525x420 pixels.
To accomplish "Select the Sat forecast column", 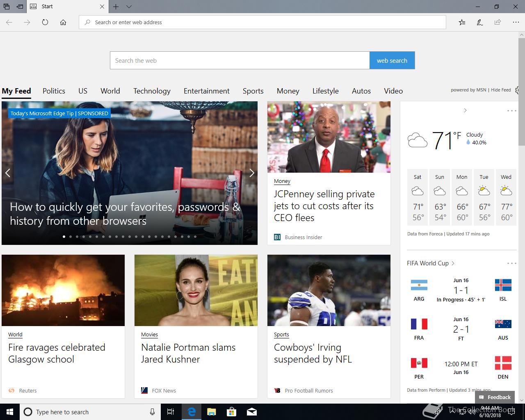I will click(x=418, y=197).
